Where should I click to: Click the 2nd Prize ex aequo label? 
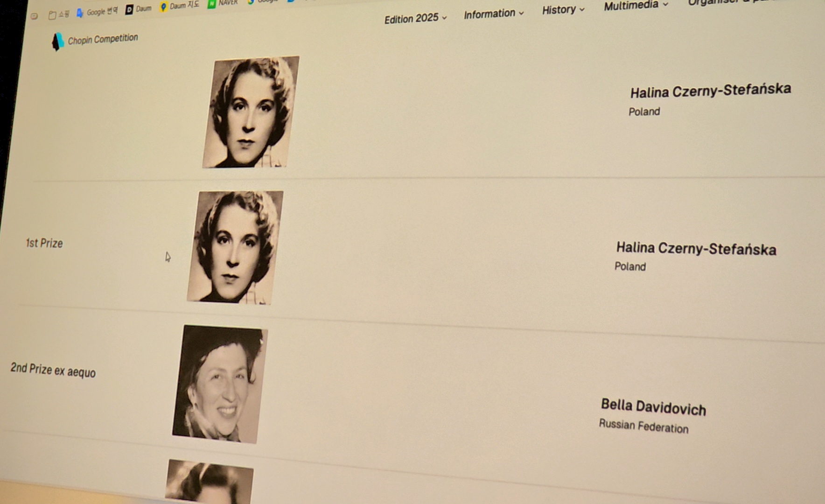pos(53,370)
